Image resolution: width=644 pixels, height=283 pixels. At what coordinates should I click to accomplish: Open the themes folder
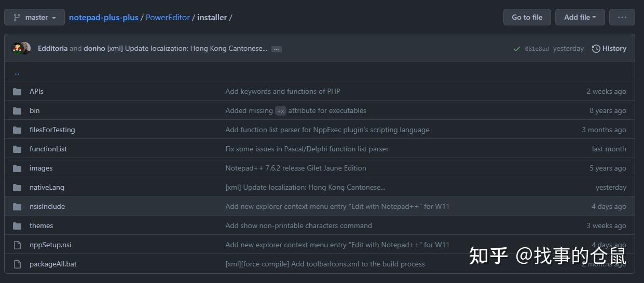tap(42, 225)
